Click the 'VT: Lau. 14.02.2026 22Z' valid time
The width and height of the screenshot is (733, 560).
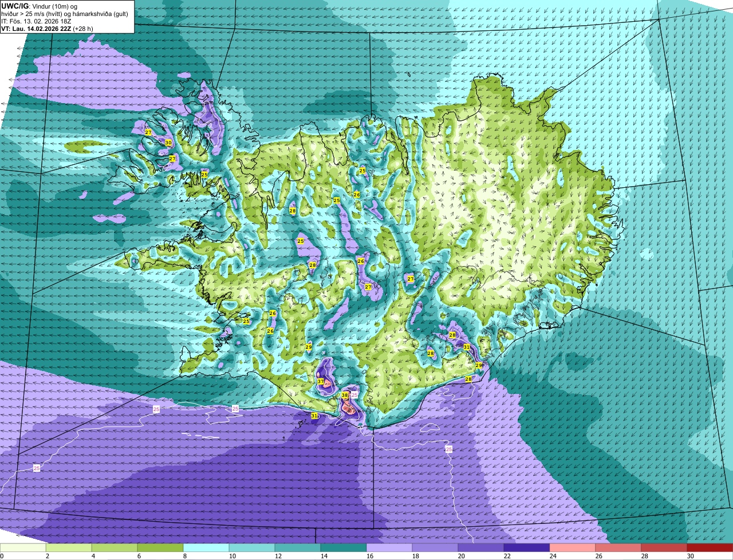click(x=36, y=28)
